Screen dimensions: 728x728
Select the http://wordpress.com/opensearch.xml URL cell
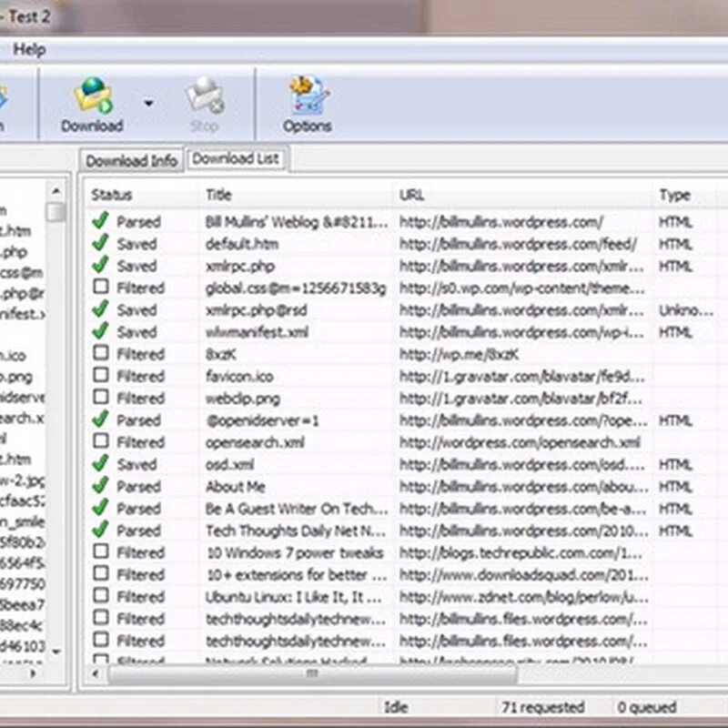520,442
